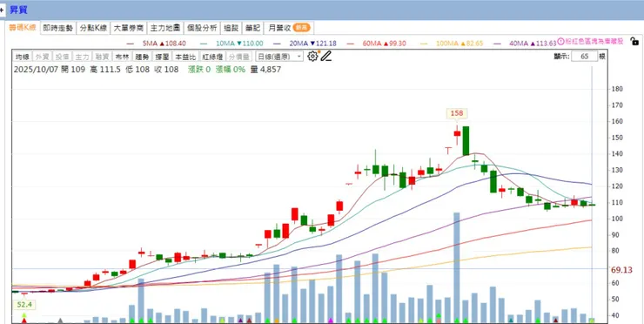This screenshot has height=324, width=644.
Task: Toggle the 均線 moving-average overlay
Action: [x=22, y=57]
